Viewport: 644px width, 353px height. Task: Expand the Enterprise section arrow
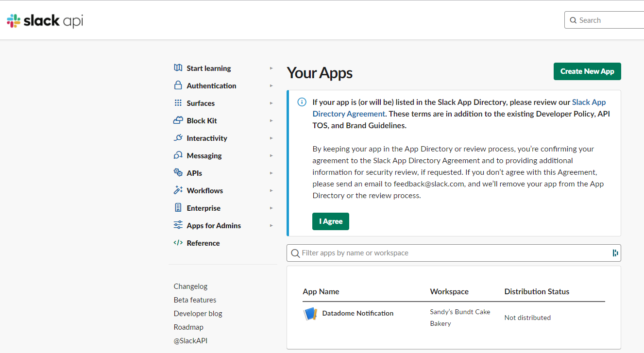271,208
